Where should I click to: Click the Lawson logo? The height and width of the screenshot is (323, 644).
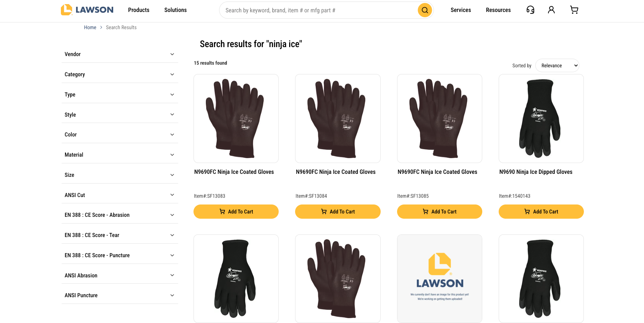pyautogui.click(x=87, y=10)
